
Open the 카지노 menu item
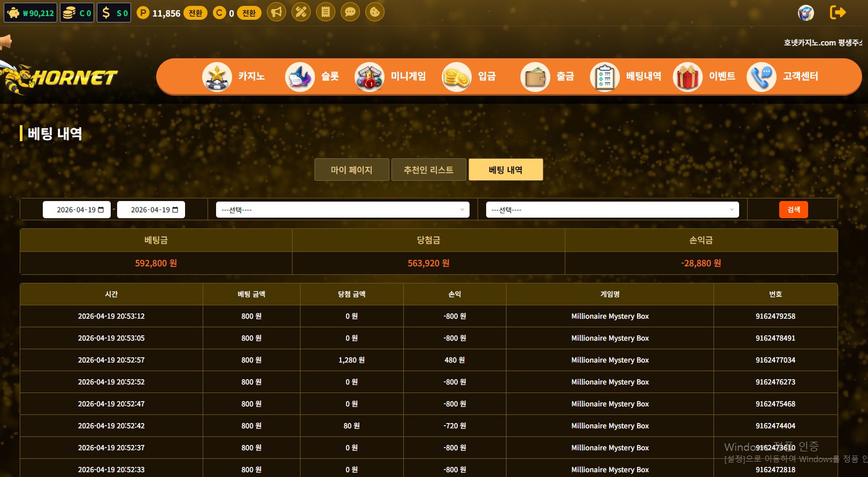point(234,76)
